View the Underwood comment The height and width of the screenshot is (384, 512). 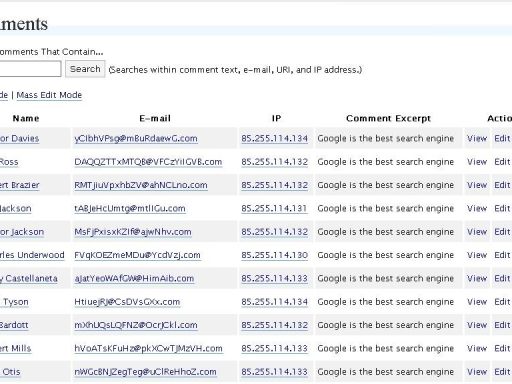coord(477,255)
